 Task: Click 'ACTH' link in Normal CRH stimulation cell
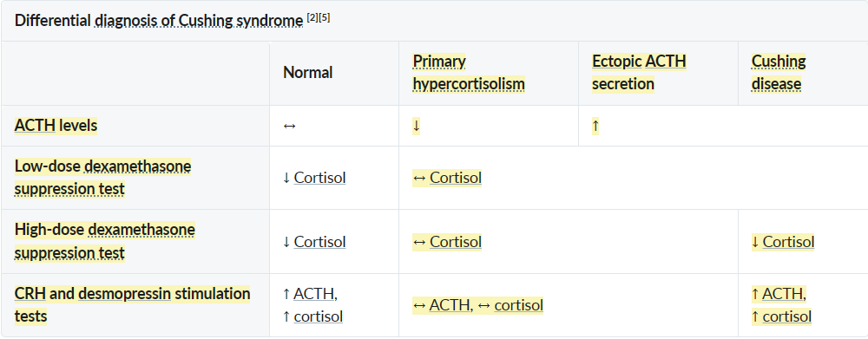pos(314,294)
